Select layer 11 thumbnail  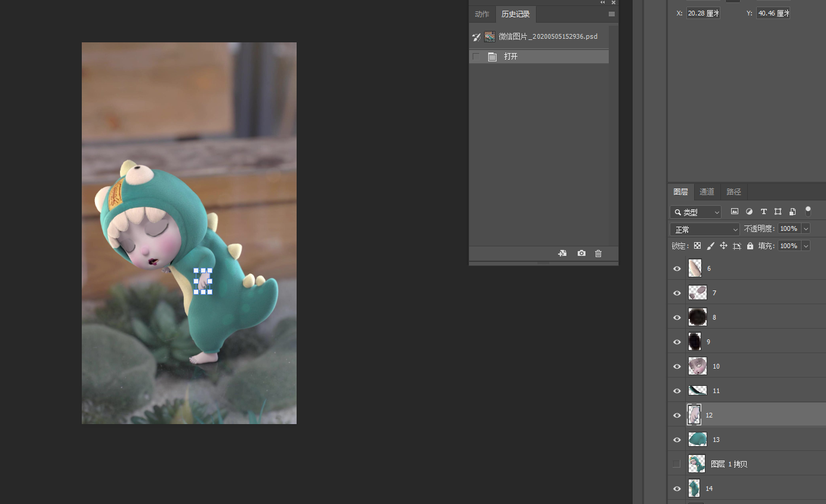698,391
